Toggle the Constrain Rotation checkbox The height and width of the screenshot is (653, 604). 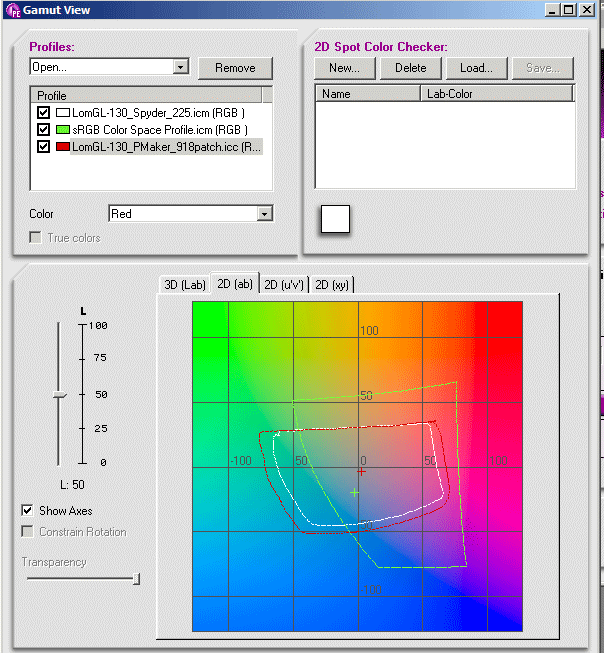[27, 531]
